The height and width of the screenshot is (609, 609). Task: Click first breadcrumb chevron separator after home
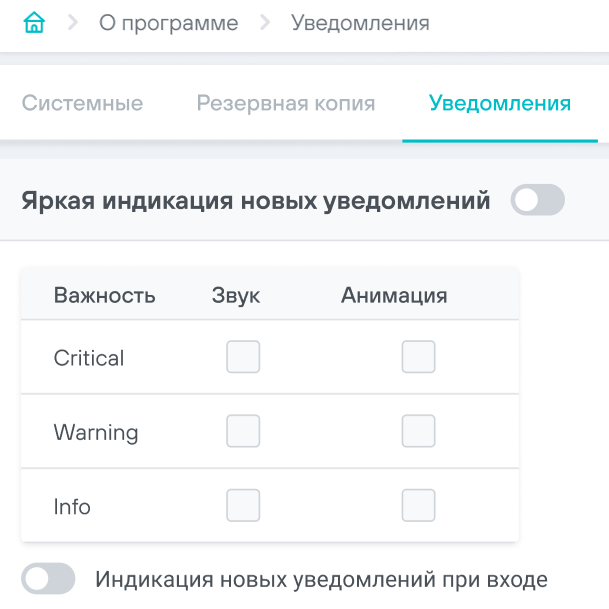[73, 23]
